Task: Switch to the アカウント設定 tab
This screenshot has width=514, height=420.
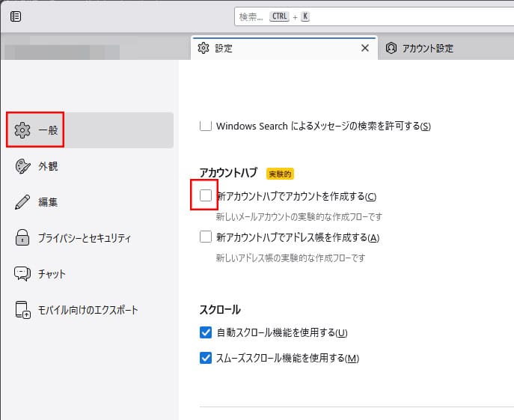Action: click(x=446, y=48)
